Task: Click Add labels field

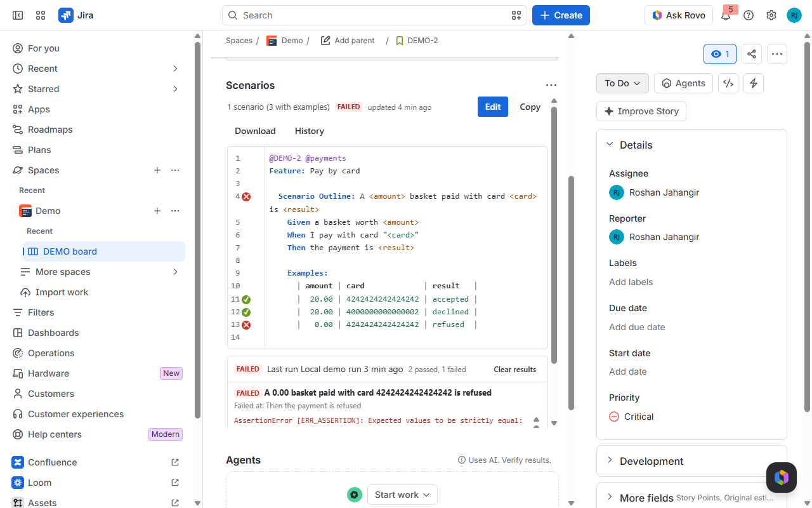Action: [631, 282]
